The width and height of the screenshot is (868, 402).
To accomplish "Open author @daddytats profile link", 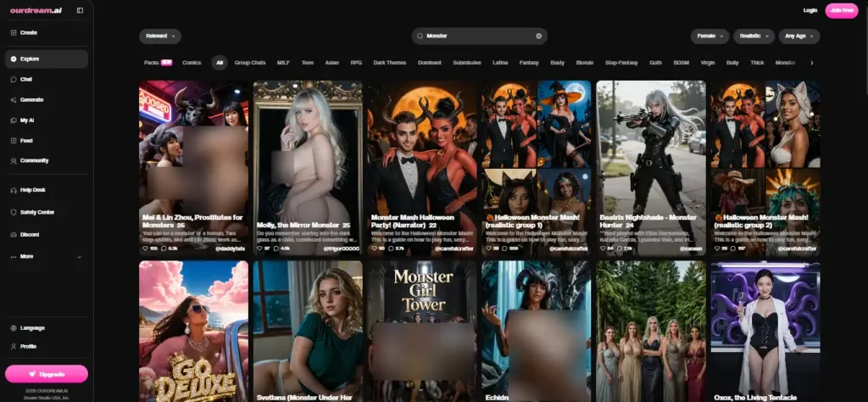I will pyautogui.click(x=231, y=249).
